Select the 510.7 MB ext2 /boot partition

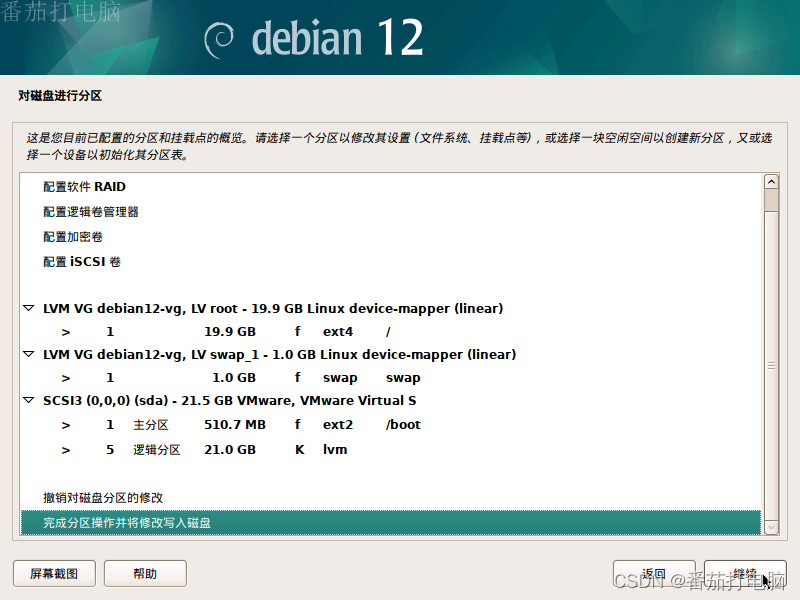click(x=391, y=424)
